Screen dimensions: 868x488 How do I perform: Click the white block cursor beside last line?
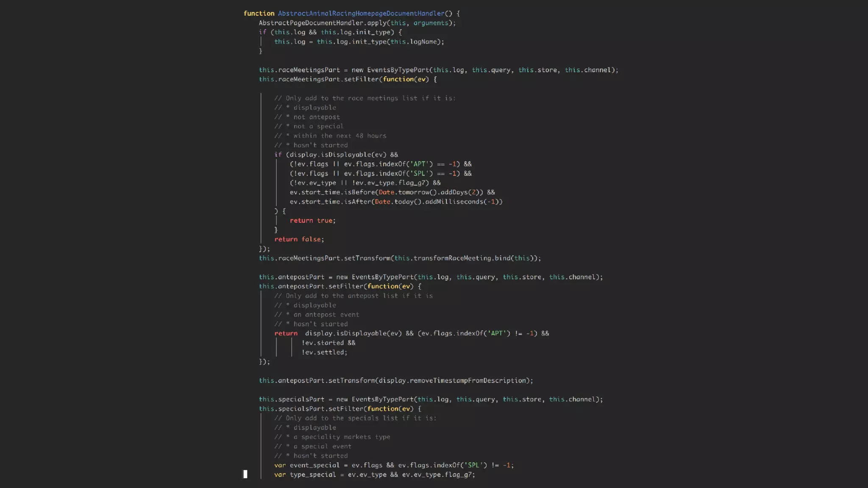pyautogui.click(x=245, y=474)
